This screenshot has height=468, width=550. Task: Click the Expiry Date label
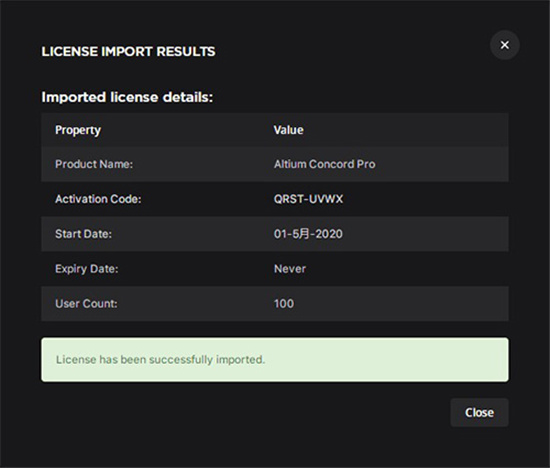coord(87,269)
